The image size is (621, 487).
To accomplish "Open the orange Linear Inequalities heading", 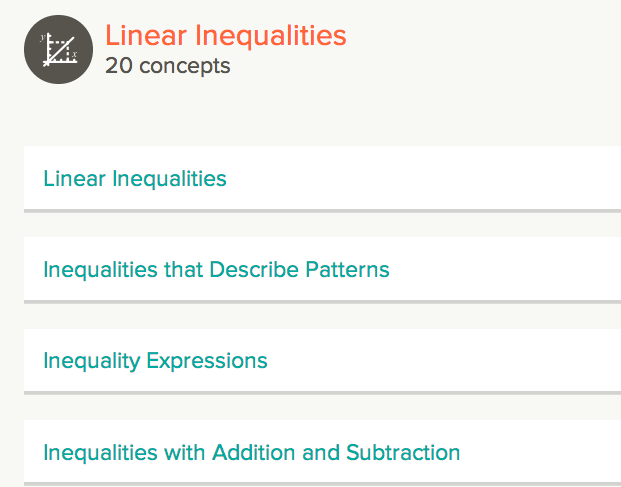I will coord(225,36).
